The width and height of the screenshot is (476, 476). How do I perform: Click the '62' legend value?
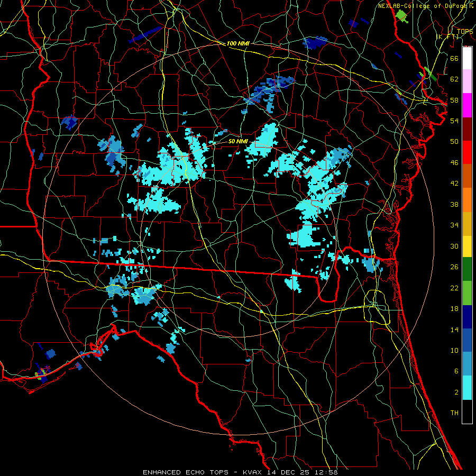[454, 79]
